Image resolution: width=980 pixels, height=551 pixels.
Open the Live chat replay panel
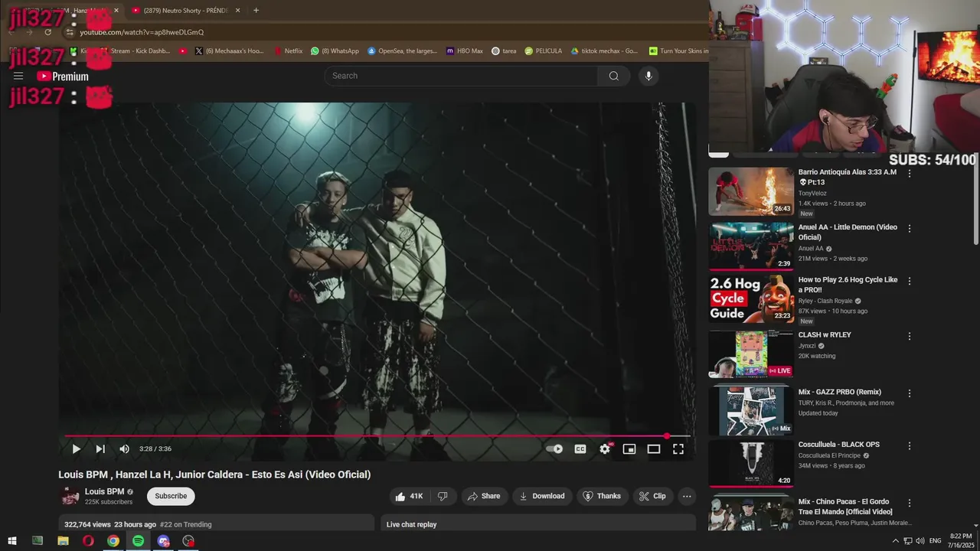click(538, 524)
